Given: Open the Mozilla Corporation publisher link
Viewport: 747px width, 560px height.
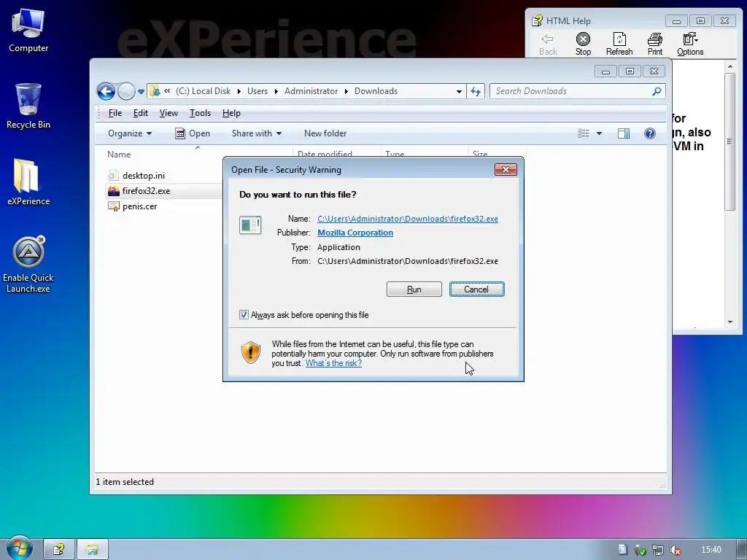Looking at the screenshot, I should coord(355,233).
